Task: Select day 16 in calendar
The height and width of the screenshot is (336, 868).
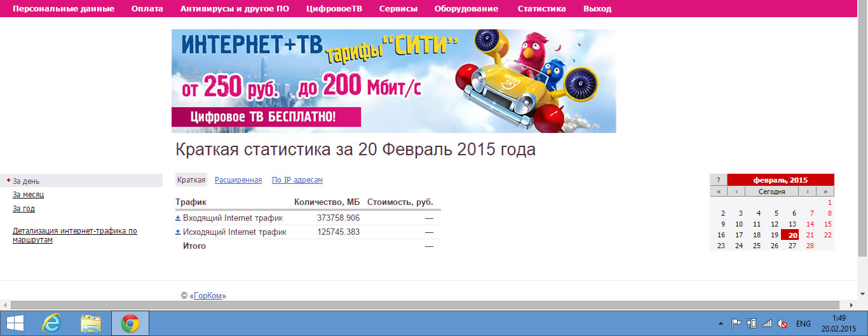Action: pos(721,235)
